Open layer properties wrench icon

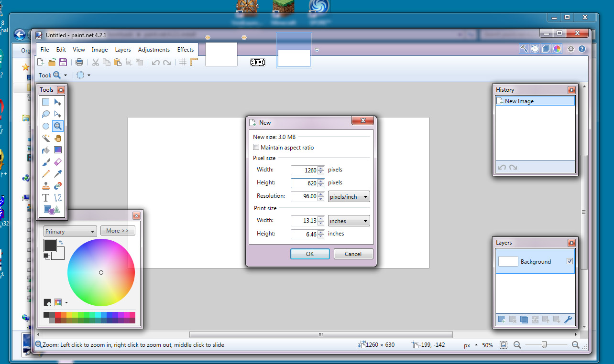tap(568, 320)
